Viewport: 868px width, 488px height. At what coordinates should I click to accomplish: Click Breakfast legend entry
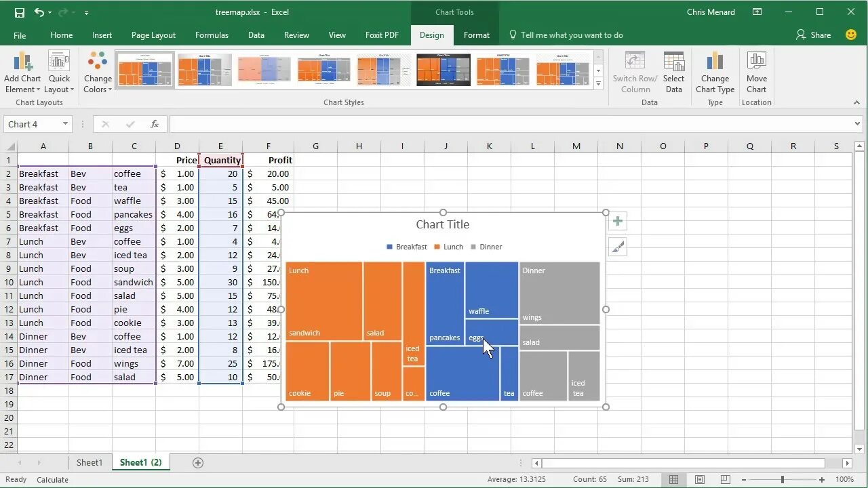coord(407,247)
